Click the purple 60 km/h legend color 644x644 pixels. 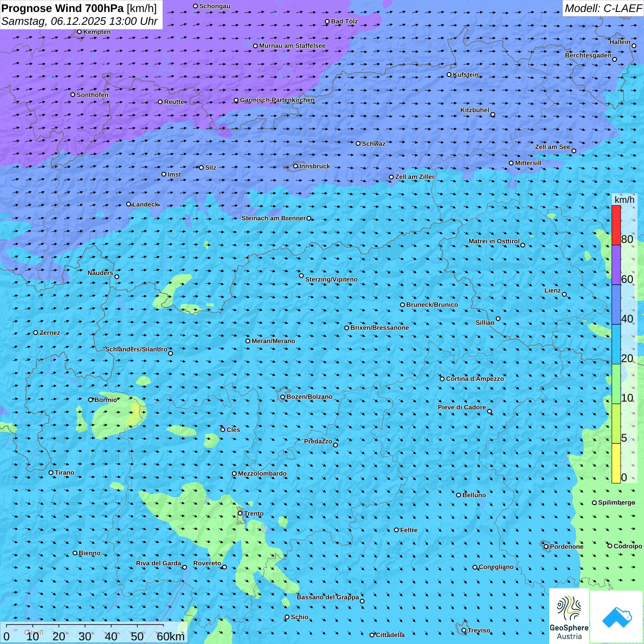(616, 265)
